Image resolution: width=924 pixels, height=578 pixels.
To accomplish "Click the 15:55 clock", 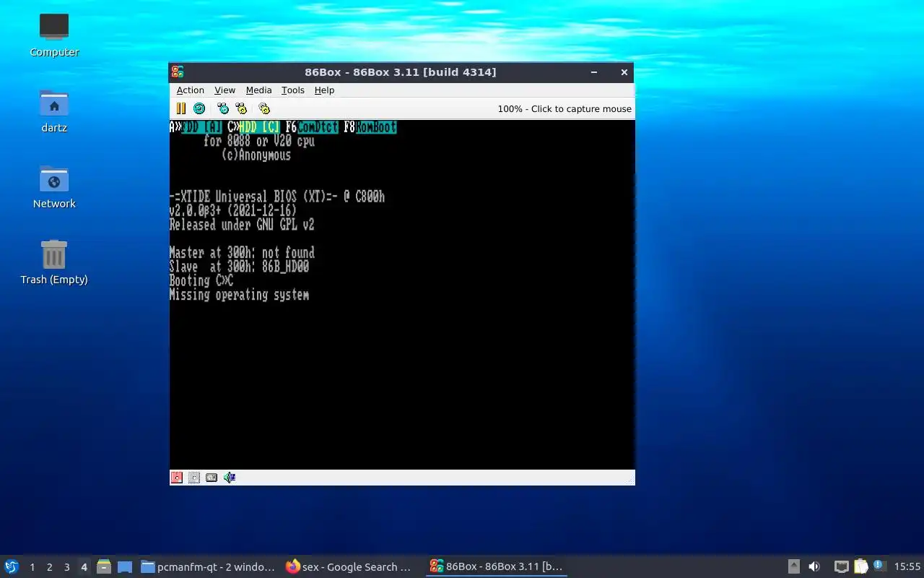I will 907,567.
